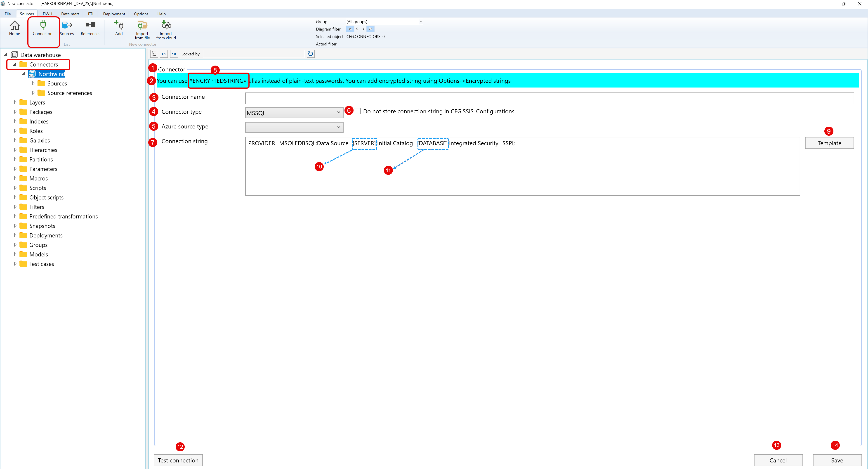868x469 pixels.
Task: Click the Template button
Action: click(x=829, y=143)
